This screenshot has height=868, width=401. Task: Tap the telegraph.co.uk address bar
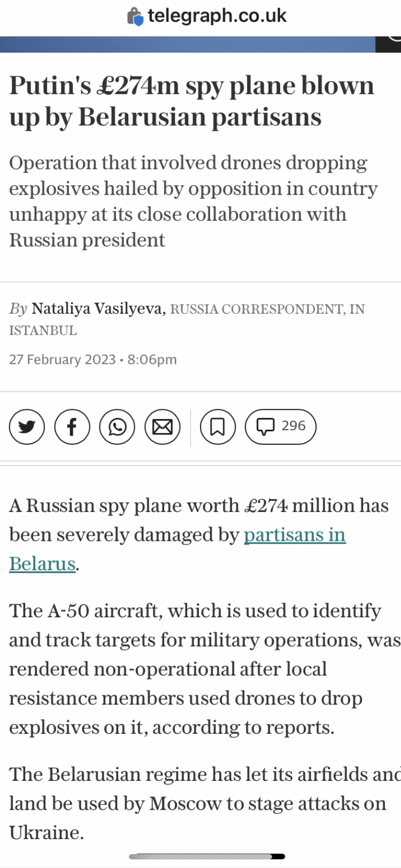tap(207, 16)
